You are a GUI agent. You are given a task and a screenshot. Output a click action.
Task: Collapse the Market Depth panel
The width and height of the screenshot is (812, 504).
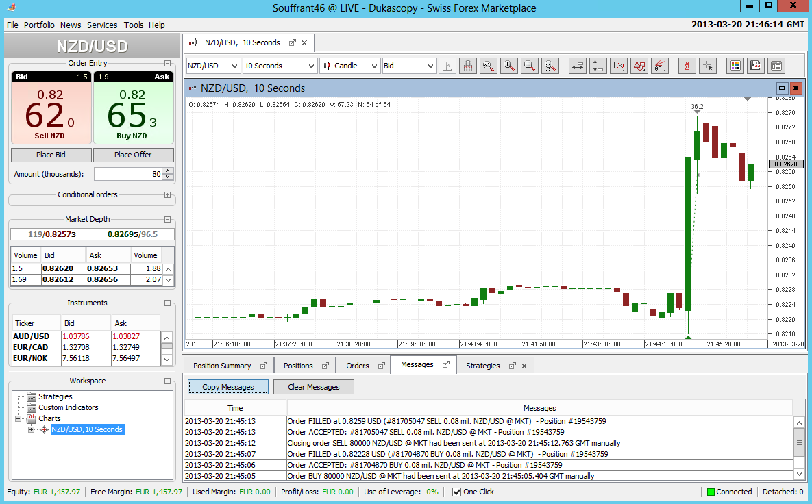click(x=167, y=219)
